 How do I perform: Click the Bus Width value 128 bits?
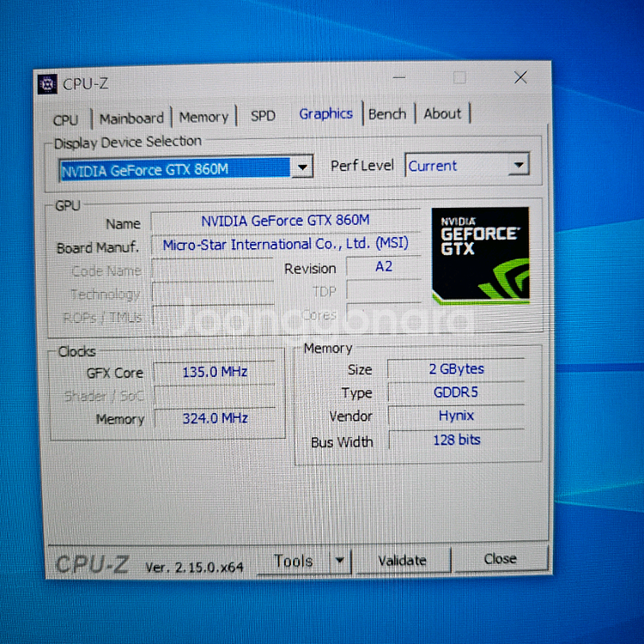pyautogui.click(x=457, y=440)
